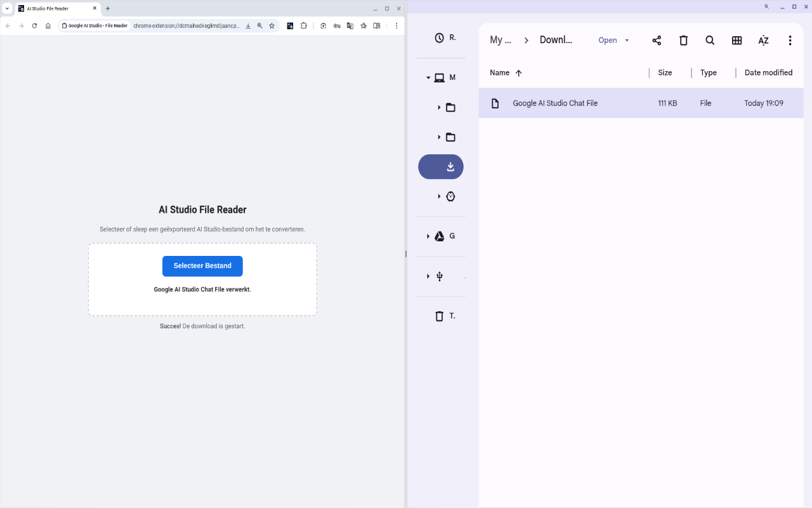Click the file icon of the listed file
The height and width of the screenshot is (508, 812).
495,104
